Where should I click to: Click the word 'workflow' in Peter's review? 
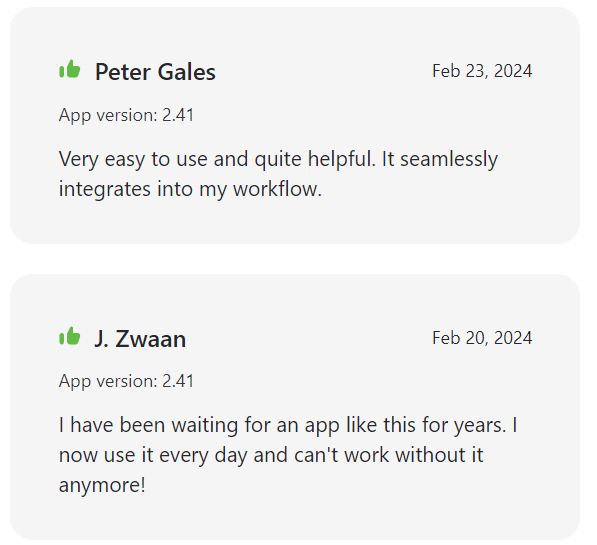pos(275,189)
